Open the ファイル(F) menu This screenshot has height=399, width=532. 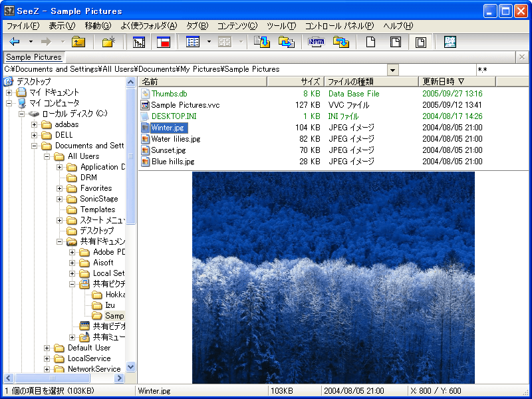(23, 26)
